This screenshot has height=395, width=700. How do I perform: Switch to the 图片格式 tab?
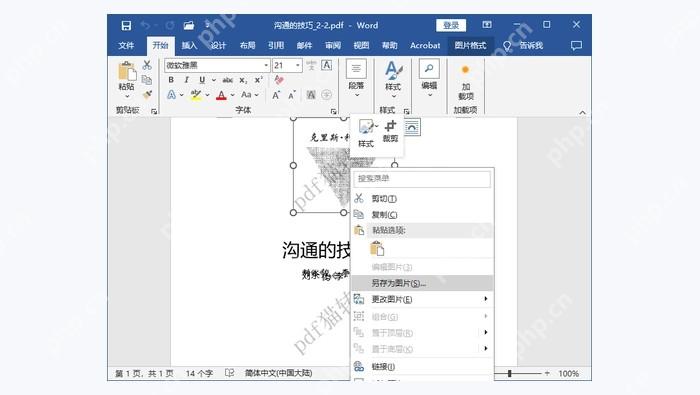point(470,46)
